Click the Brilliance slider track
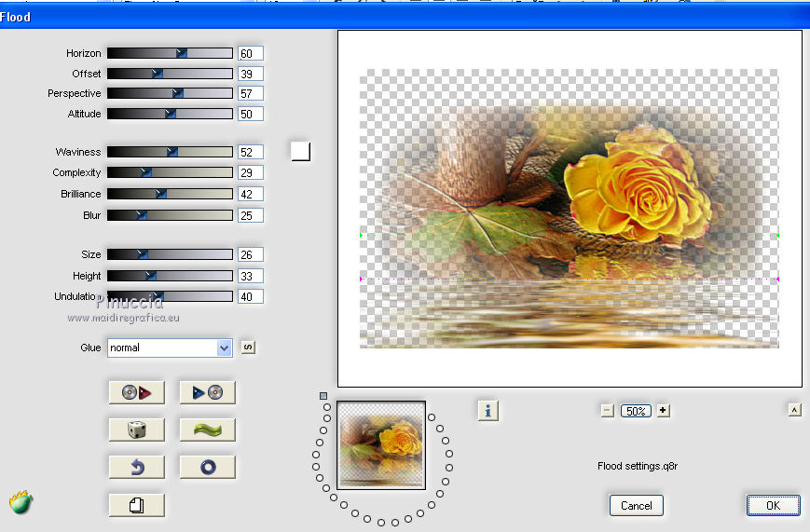This screenshot has width=810, height=532. pyautogui.click(x=170, y=194)
